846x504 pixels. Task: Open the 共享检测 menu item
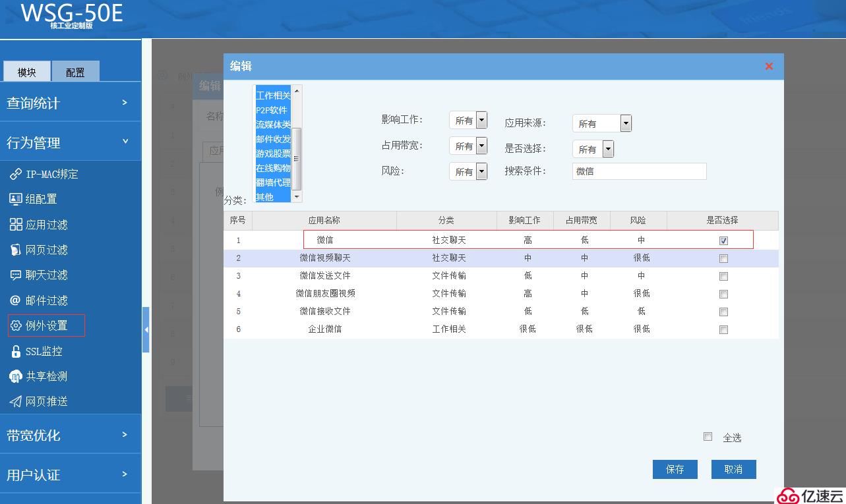(47, 376)
